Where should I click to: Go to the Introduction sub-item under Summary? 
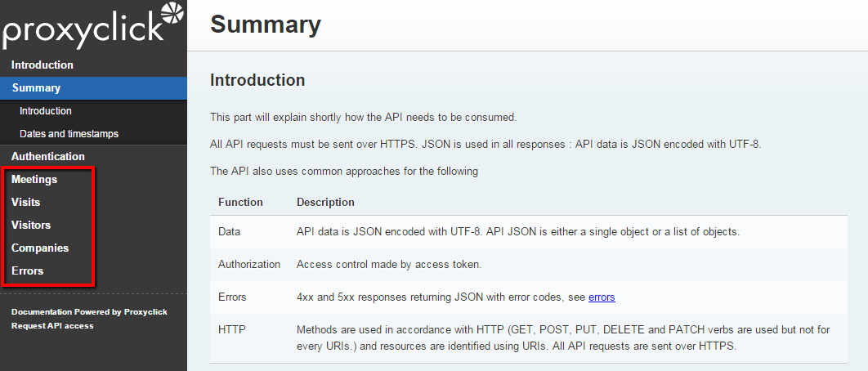[46, 110]
